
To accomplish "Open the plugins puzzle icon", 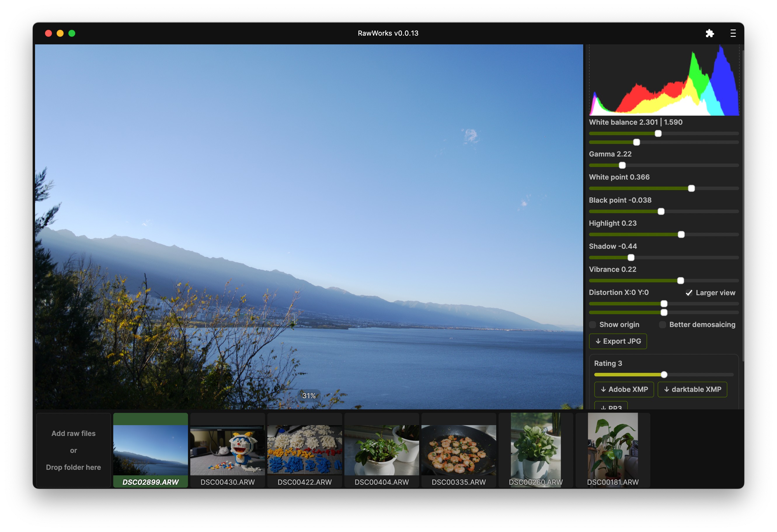I will [710, 33].
